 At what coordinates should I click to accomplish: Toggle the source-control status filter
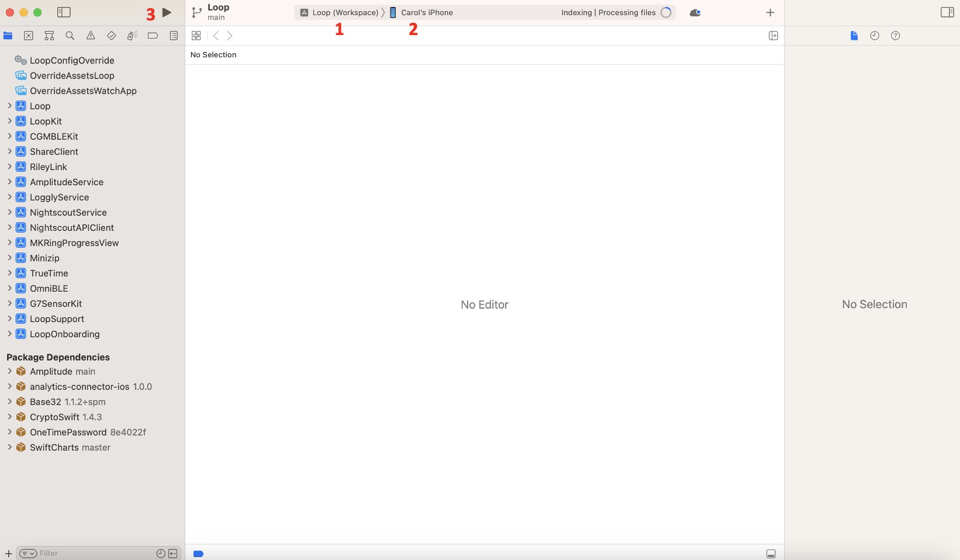[x=173, y=554]
